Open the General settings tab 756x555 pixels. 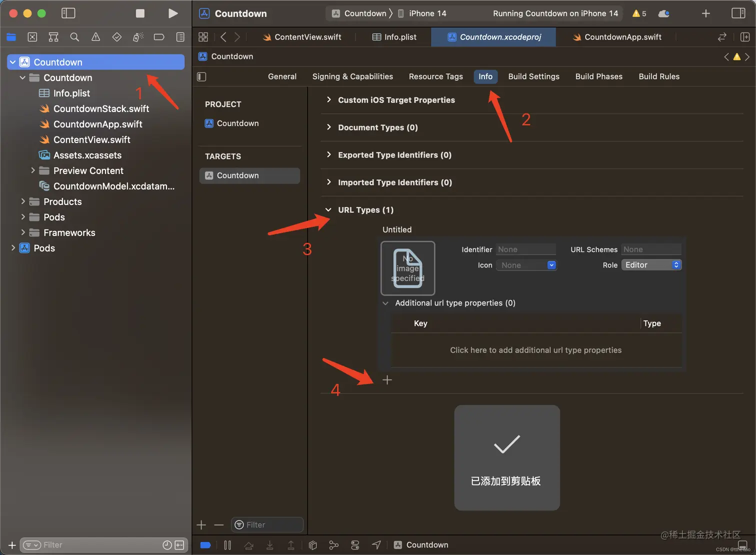click(x=282, y=76)
